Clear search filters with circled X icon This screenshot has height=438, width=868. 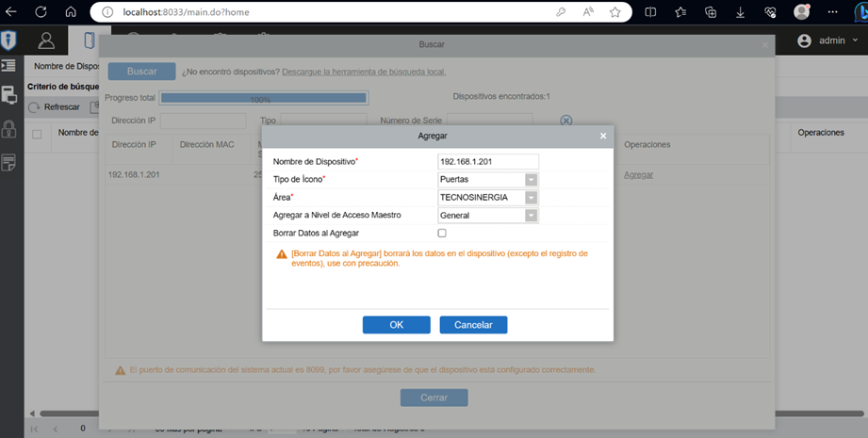[566, 121]
